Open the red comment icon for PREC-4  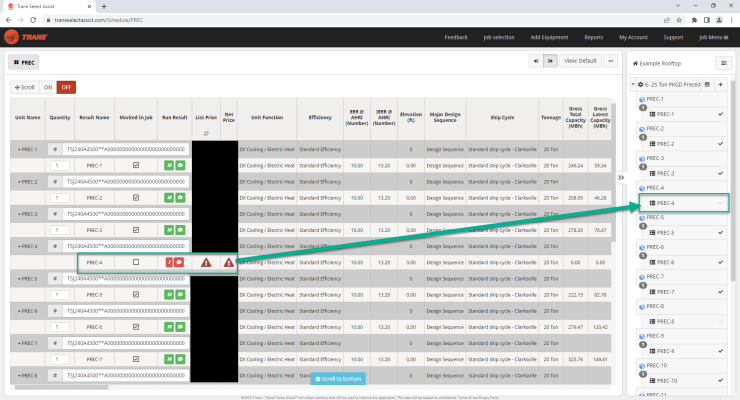179,262
